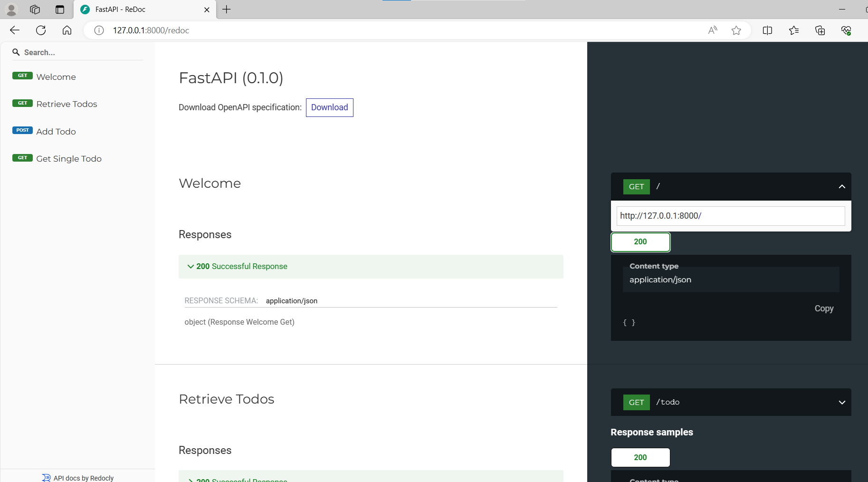Collapse the 200 Successful Response under Welcome
The height and width of the screenshot is (482, 868).
click(x=371, y=267)
